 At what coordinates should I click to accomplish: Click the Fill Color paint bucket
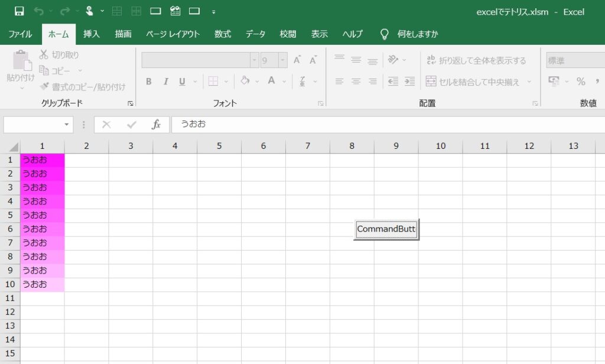coord(245,81)
